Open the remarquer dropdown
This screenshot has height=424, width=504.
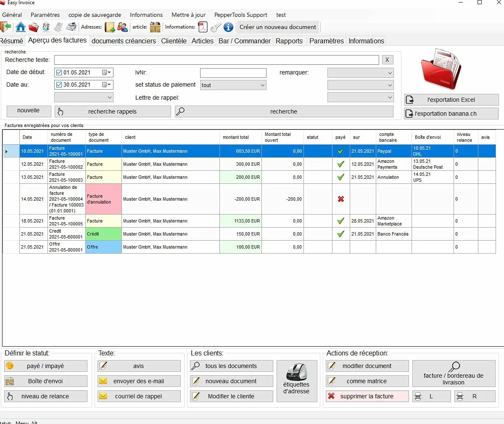point(360,73)
